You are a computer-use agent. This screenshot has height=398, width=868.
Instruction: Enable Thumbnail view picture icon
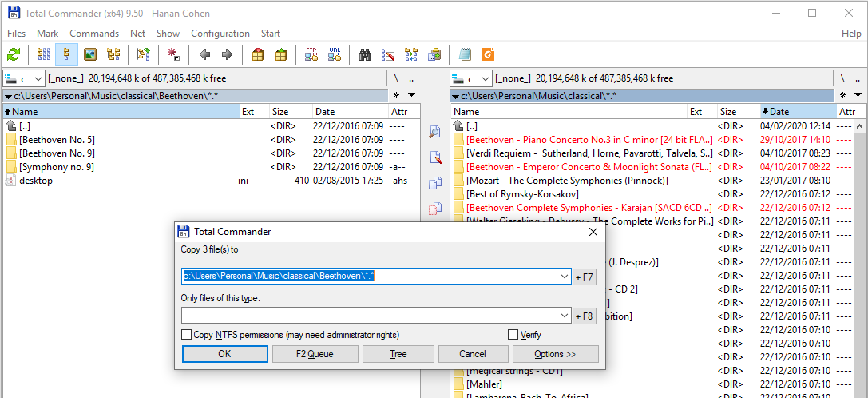[90, 54]
